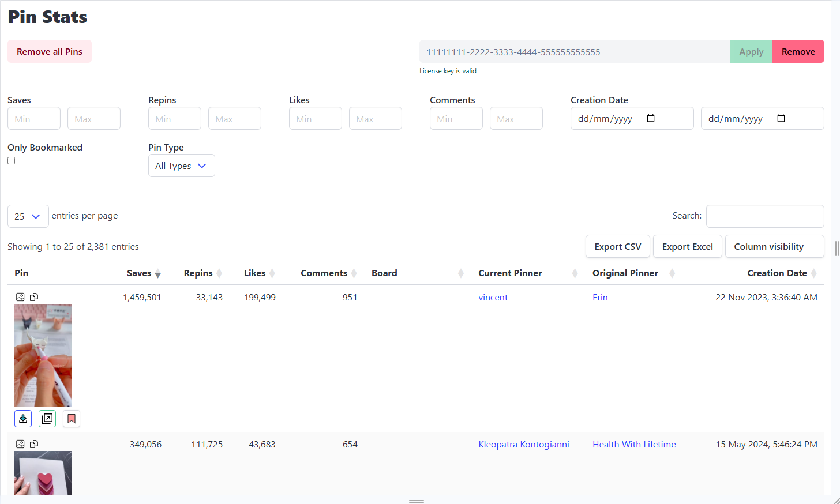Click Remove all Pins button
The image size is (840, 504).
[x=50, y=51]
